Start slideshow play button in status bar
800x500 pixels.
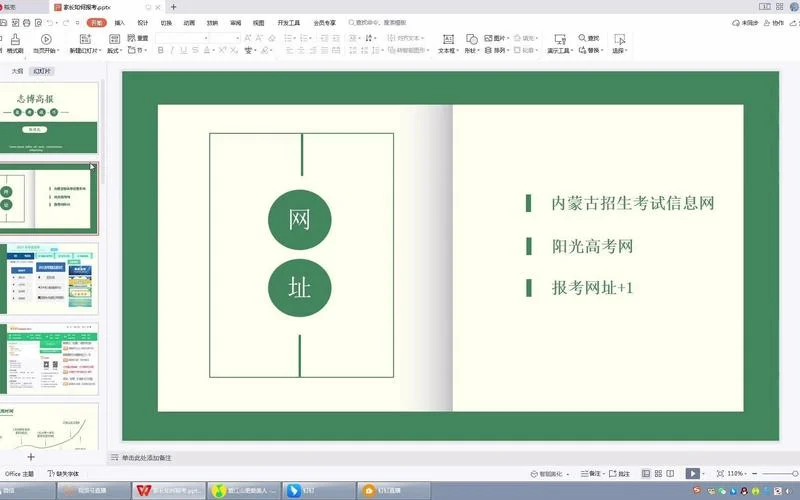[692, 473]
